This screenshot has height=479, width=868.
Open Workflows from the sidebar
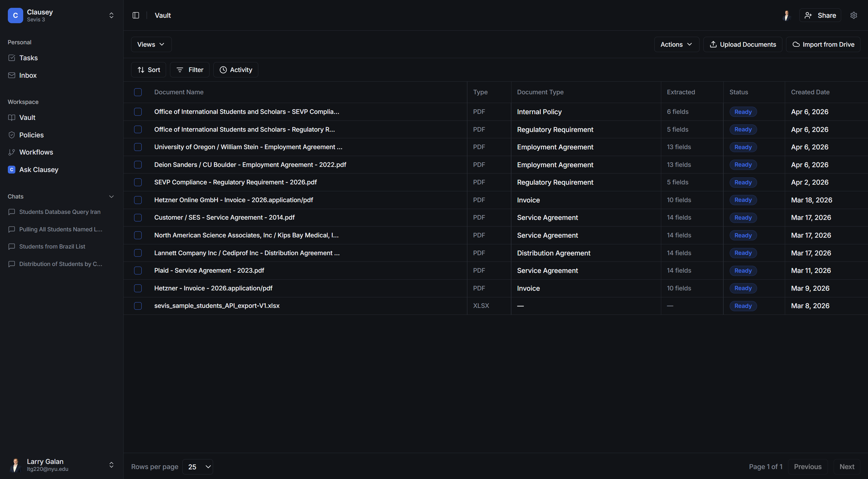tap(36, 152)
